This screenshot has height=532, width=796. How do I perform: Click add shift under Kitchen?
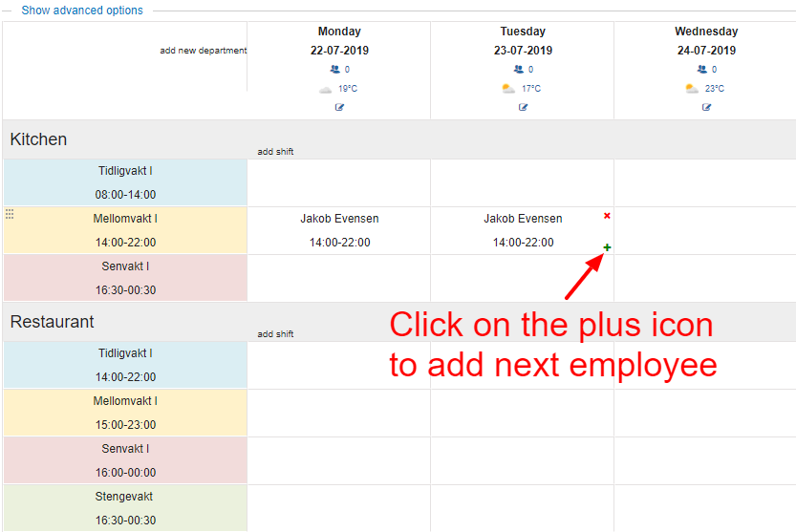pos(275,152)
